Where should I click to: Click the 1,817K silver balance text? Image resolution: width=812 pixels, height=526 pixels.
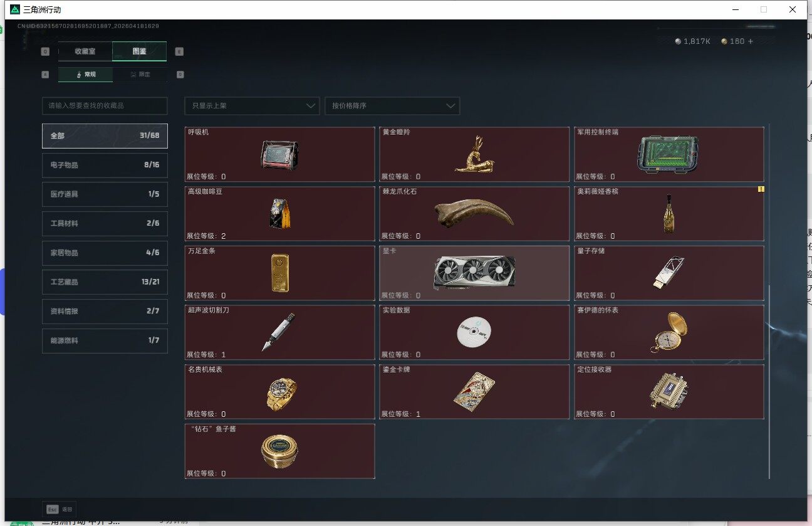[697, 41]
